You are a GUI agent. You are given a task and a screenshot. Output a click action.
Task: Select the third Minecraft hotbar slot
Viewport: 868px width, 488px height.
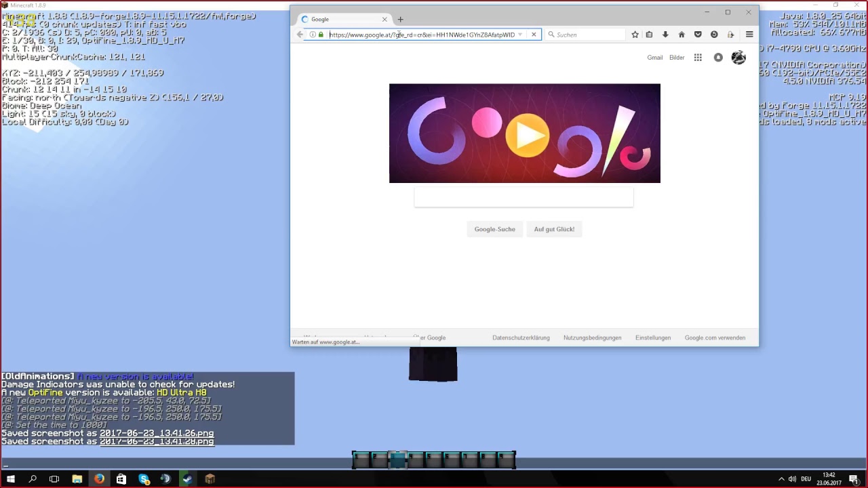point(398,460)
